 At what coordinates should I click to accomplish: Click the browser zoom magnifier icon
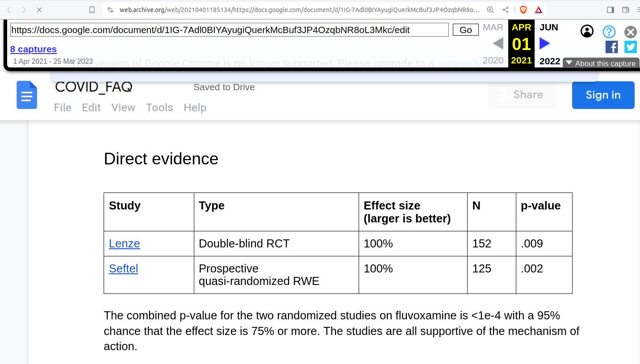490,10
